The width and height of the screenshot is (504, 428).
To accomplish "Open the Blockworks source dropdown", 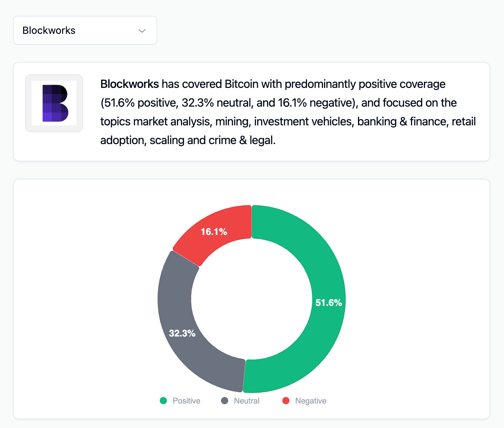I will tap(85, 30).
